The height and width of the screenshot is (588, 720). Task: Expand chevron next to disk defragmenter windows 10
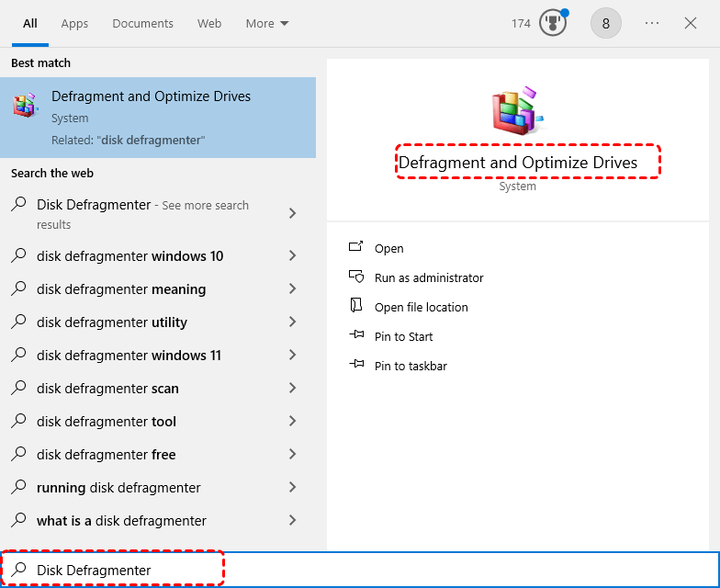[292, 256]
